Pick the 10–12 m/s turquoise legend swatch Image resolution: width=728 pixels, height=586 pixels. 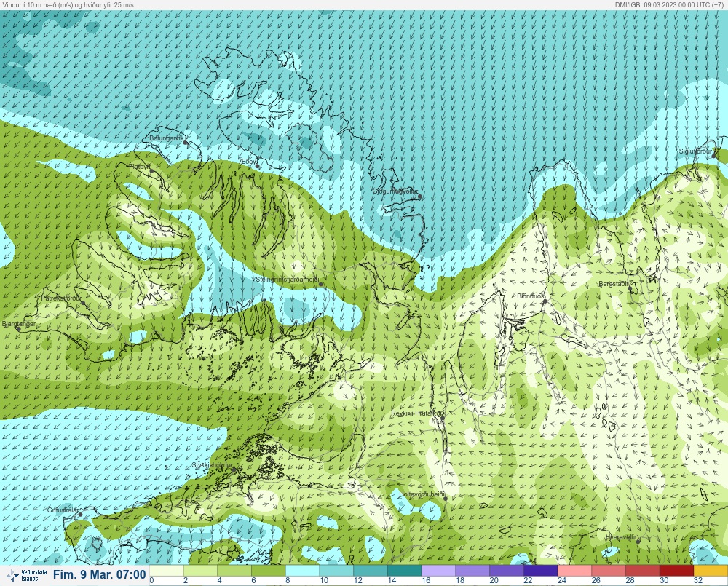click(x=336, y=570)
